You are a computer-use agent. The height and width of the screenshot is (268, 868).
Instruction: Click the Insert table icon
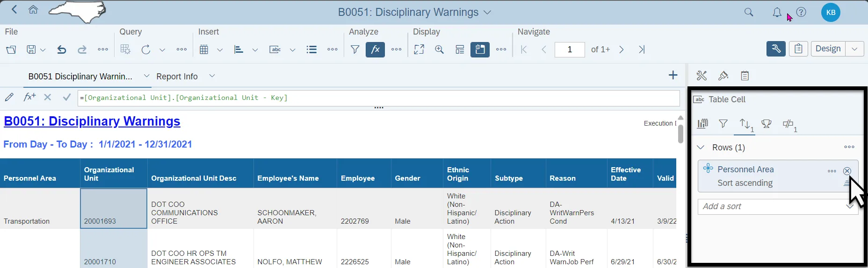pos(204,49)
